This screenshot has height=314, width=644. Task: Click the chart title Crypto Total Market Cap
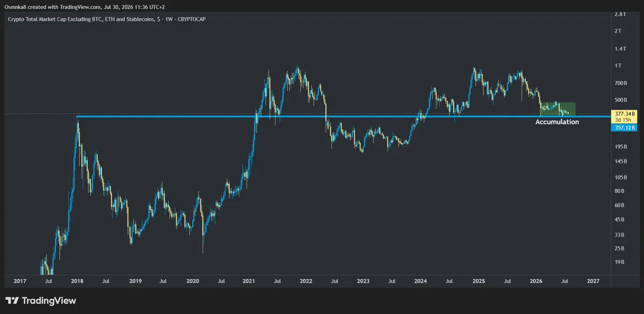79,19
